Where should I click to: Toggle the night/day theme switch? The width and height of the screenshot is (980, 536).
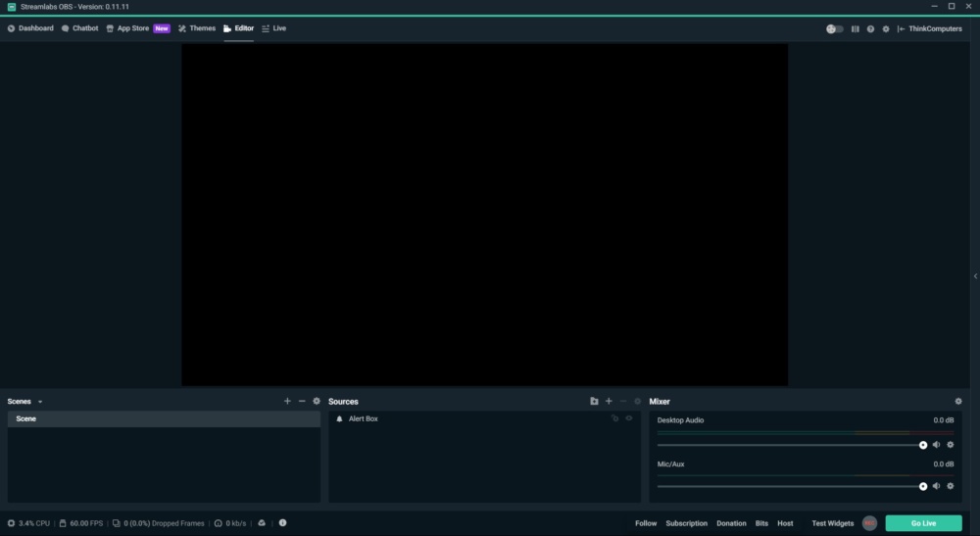(834, 28)
